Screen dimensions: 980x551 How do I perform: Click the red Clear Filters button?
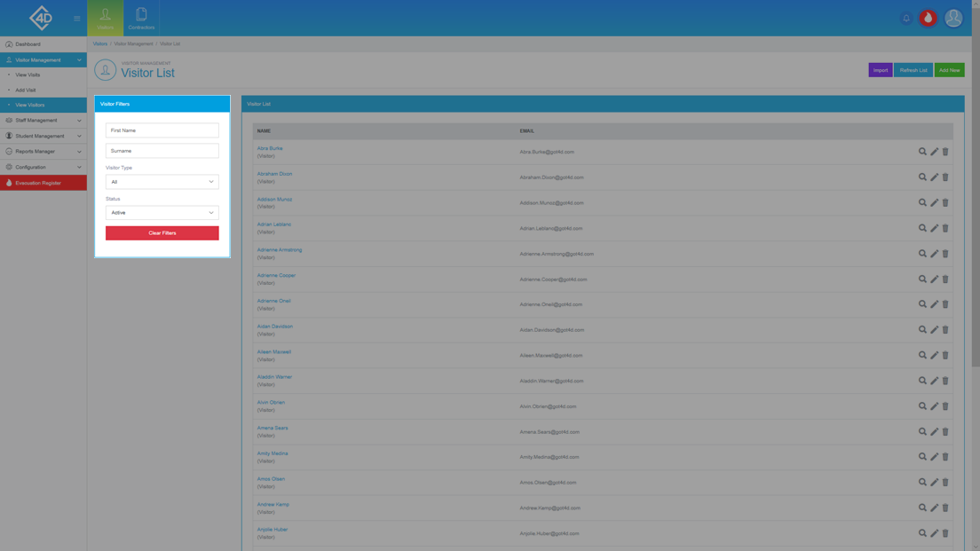coord(162,233)
